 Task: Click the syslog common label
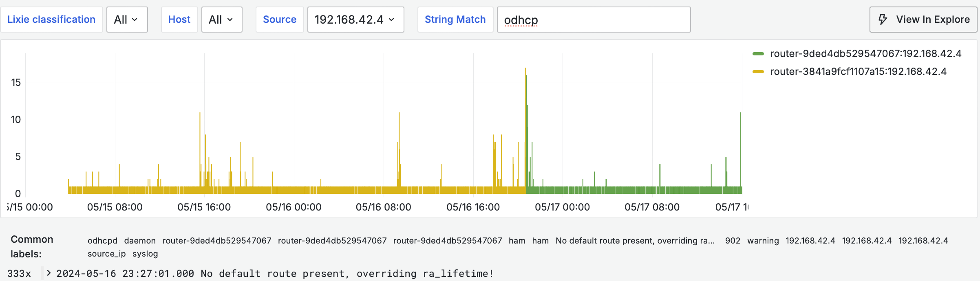click(145, 254)
